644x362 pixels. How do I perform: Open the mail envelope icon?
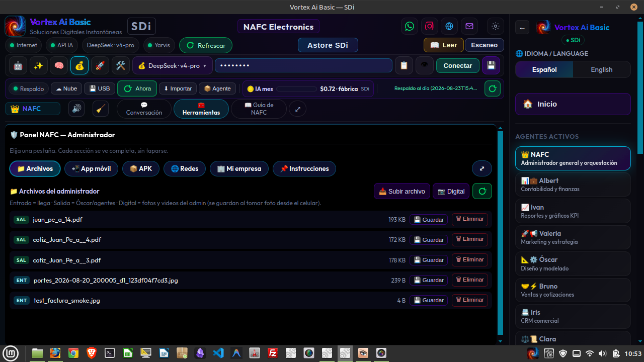469,26
